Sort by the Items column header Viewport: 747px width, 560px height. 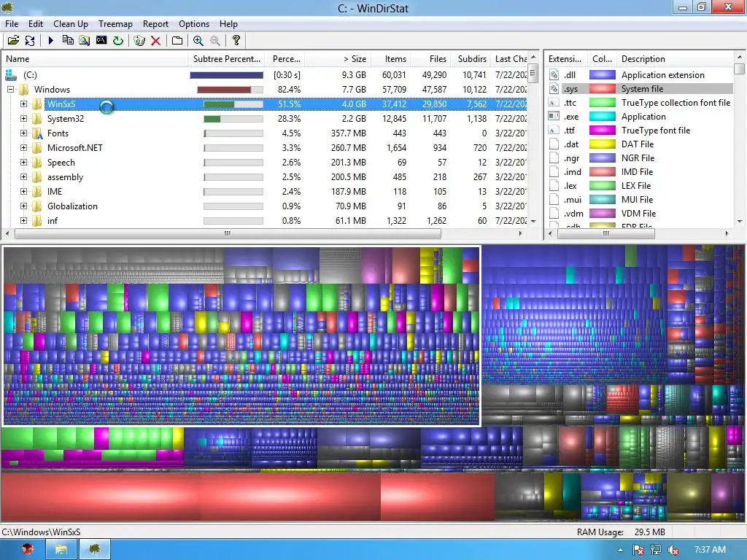[x=390, y=59]
